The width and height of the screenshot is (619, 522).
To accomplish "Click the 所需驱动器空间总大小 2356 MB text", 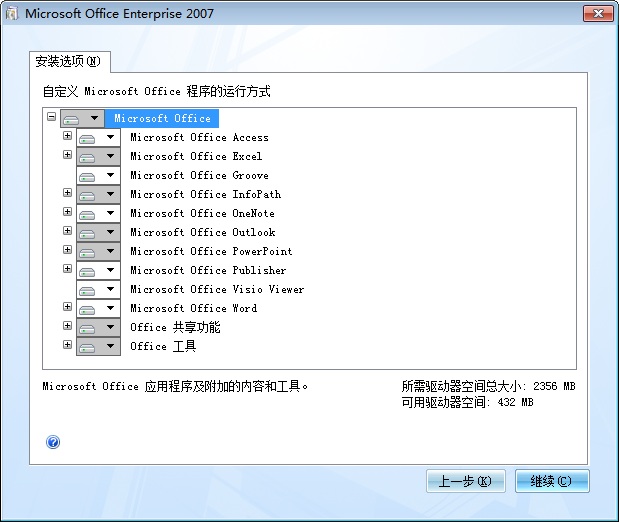I will (488, 386).
